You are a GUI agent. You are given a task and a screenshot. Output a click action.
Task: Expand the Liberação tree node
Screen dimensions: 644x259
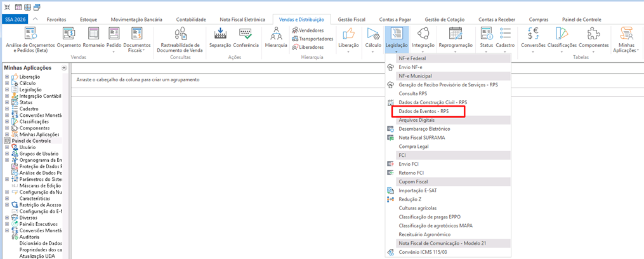(7, 77)
